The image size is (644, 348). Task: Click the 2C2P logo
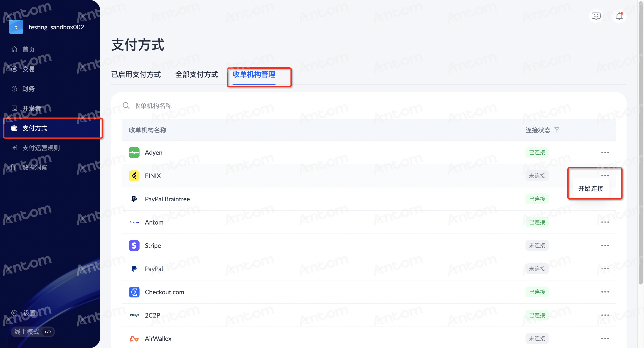pos(134,315)
